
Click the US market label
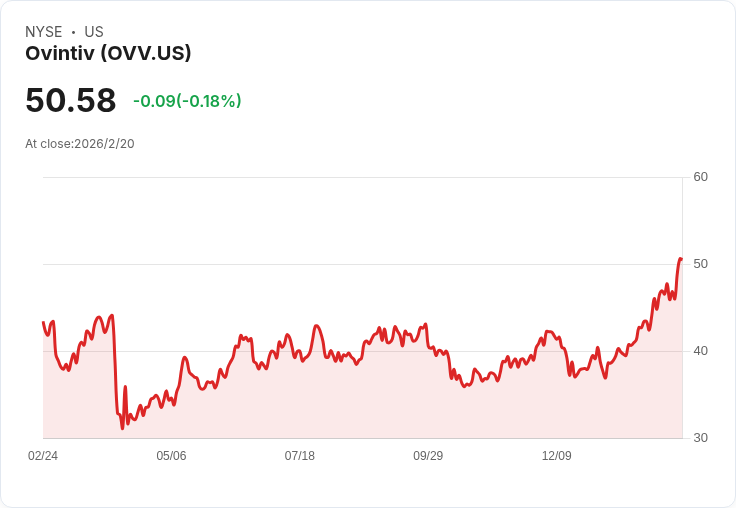[x=94, y=32]
